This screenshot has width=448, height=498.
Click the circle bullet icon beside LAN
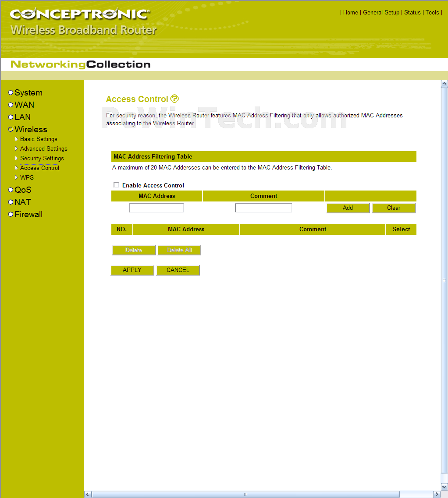click(11, 117)
